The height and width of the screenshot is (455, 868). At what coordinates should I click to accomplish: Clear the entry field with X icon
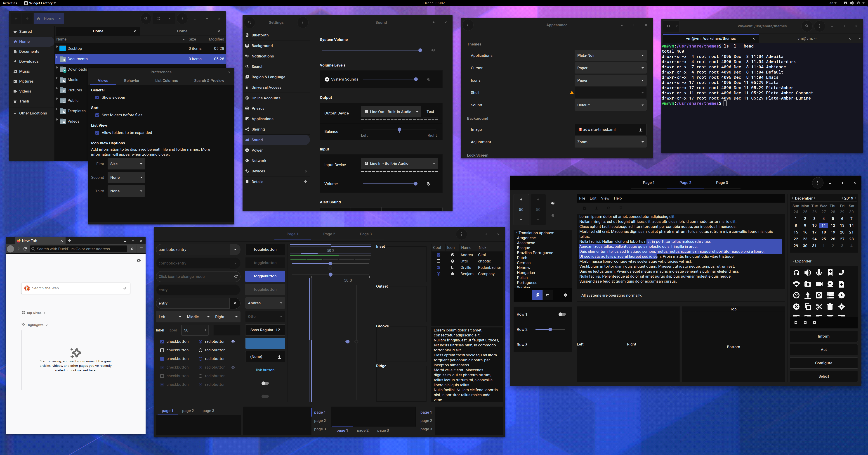pyautogui.click(x=235, y=303)
